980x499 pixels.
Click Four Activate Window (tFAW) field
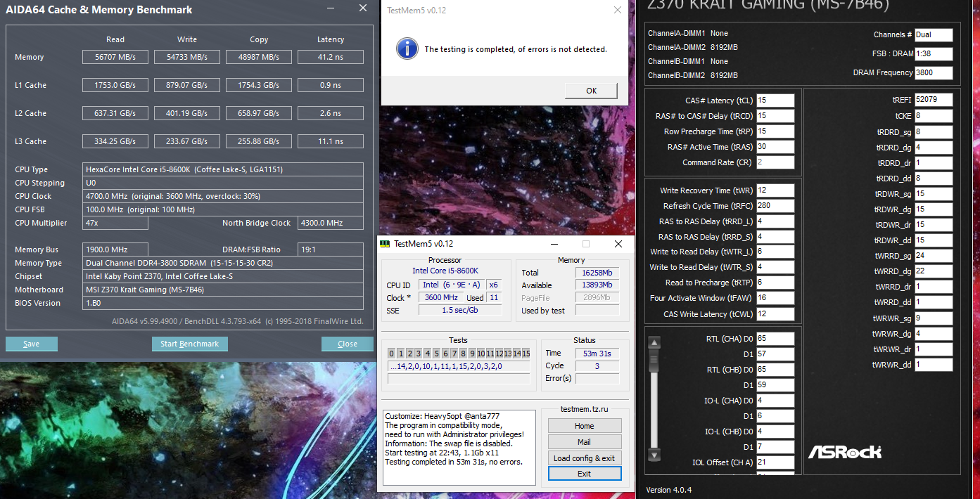775,298
